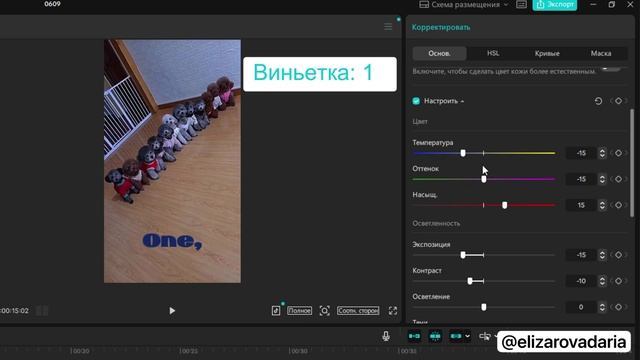Open the player hamburger menu
640x360 pixels.
pyautogui.click(x=388, y=27)
